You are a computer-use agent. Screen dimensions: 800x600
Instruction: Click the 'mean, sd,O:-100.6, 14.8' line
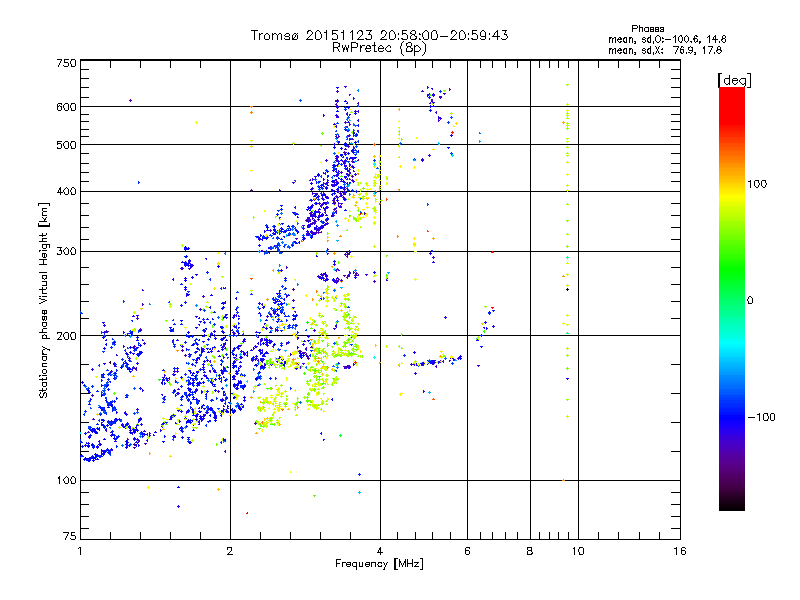pos(667,39)
